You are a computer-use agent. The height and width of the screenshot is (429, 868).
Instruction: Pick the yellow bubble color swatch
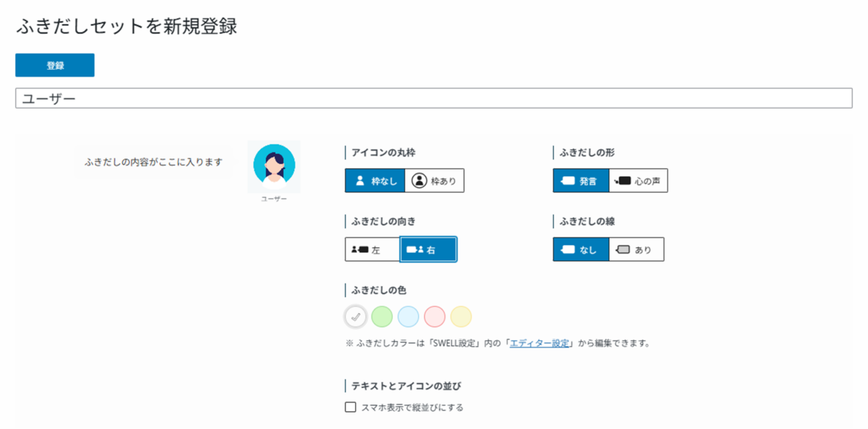tap(461, 316)
